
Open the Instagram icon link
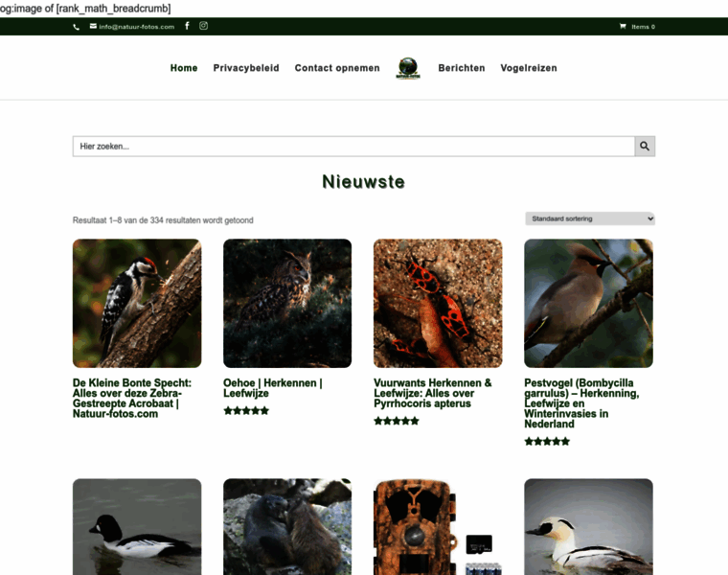coord(203,26)
